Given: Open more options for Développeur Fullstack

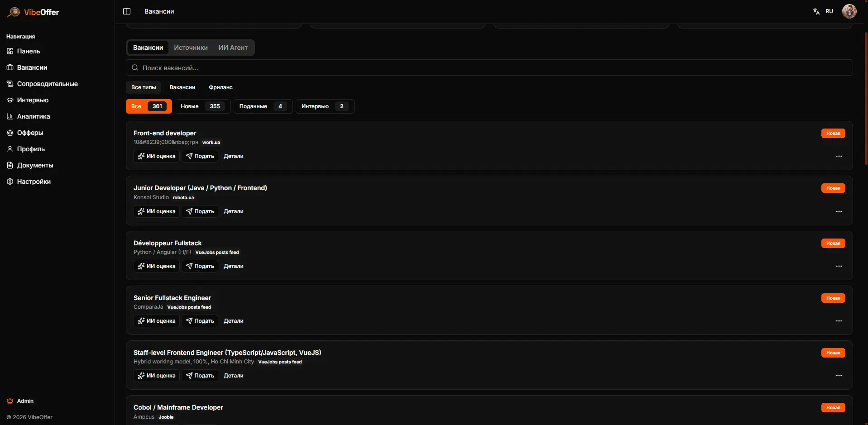Looking at the screenshot, I should coord(839,266).
